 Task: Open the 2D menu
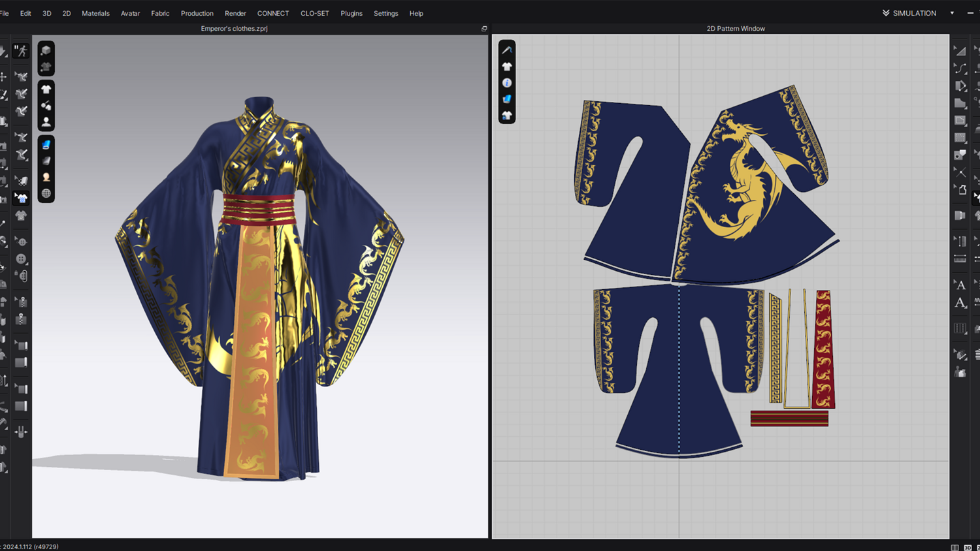[x=67, y=13]
